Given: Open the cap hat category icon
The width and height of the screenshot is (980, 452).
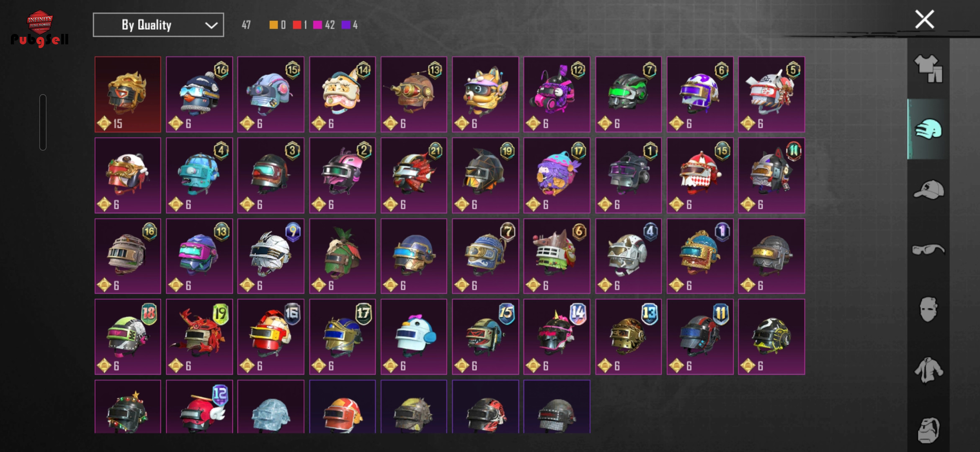Looking at the screenshot, I should point(928,190).
